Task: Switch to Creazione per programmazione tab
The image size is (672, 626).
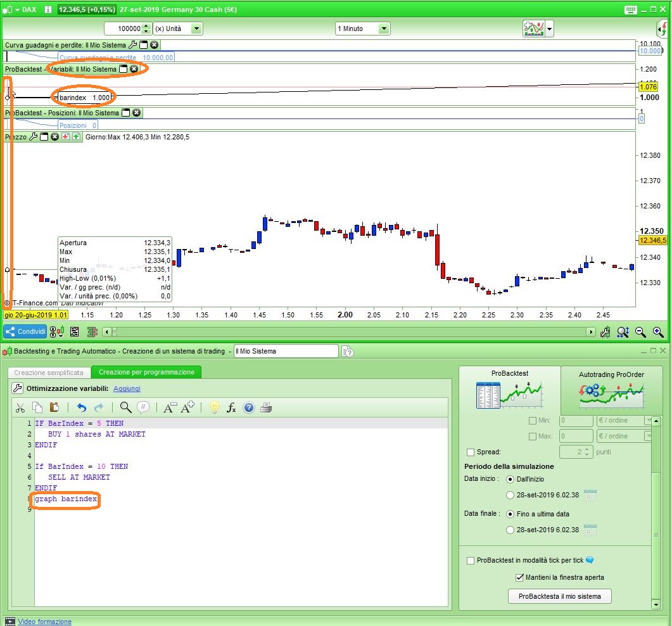Action: (x=146, y=372)
